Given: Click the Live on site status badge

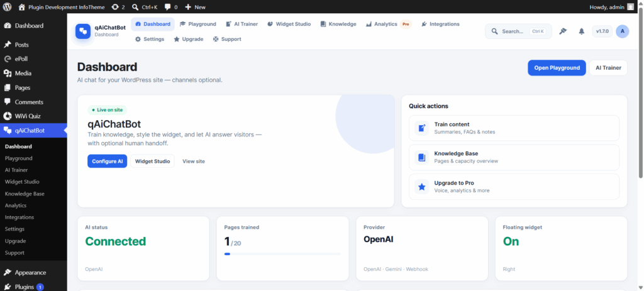Looking at the screenshot, I should click(107, 110).
